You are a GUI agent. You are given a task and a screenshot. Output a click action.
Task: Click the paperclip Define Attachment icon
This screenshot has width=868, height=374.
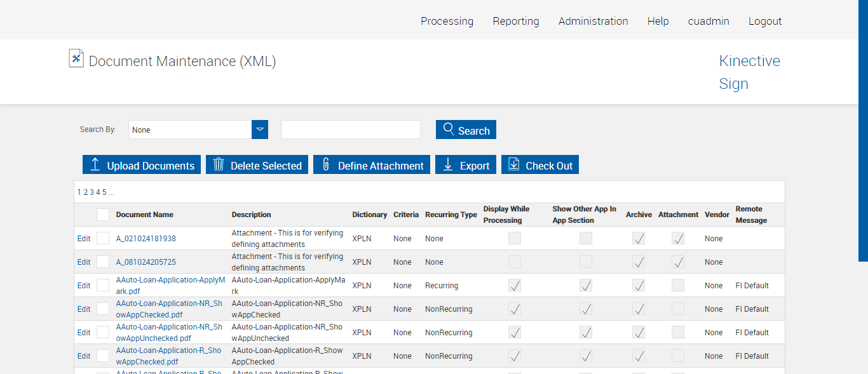click(326, 164)
